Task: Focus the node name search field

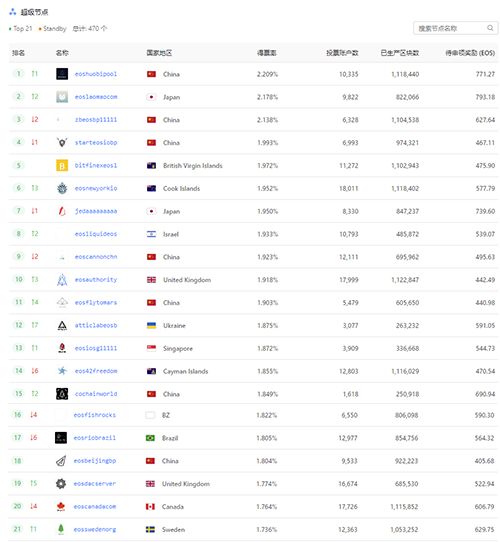Action: coord(455,28)
